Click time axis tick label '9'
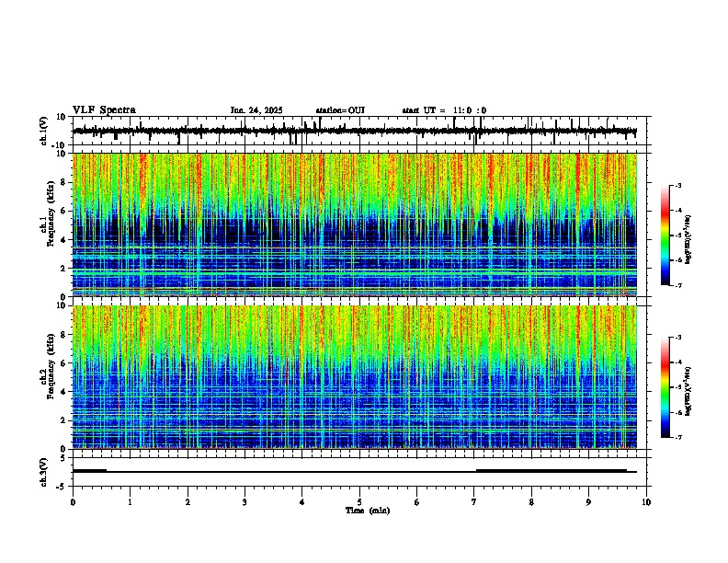The width and height of the screenshot is (728, 563). pyautogui.click(x=588, y=502)
